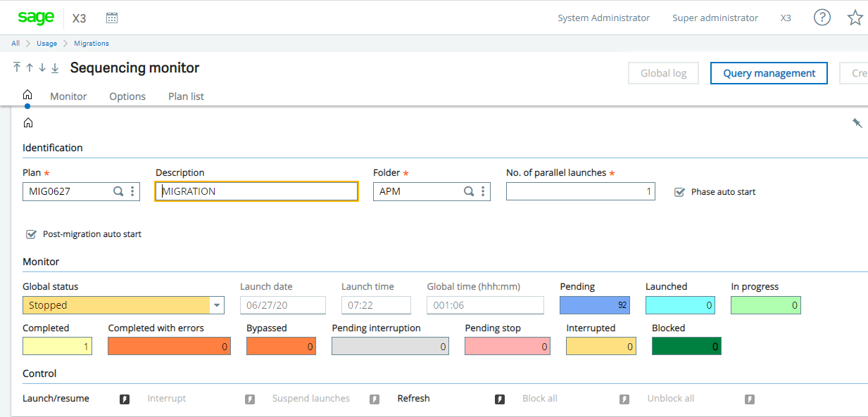Viewport: 868px width, 417px height.
Task: Open the help question mark icon
Action: [x=822, y=18]
